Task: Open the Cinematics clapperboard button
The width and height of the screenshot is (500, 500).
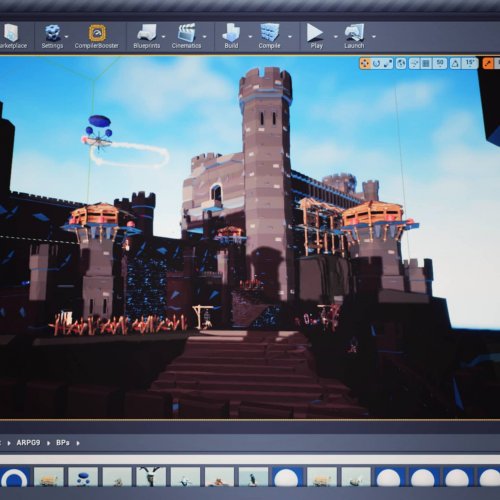Action: tap(186, 36)
